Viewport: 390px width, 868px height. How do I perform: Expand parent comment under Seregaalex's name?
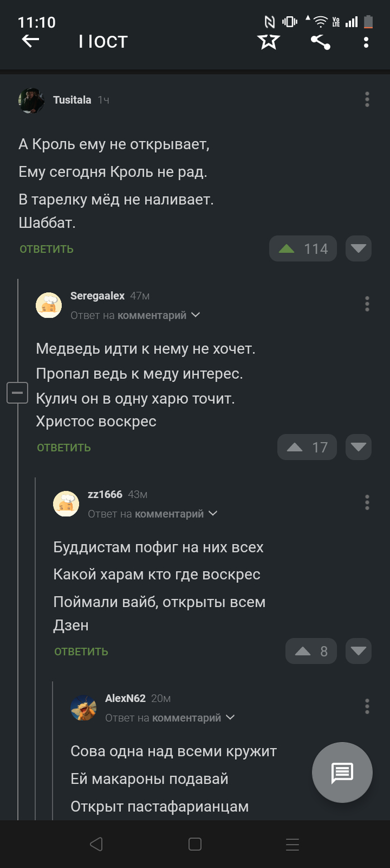click(x=196, y=315)
